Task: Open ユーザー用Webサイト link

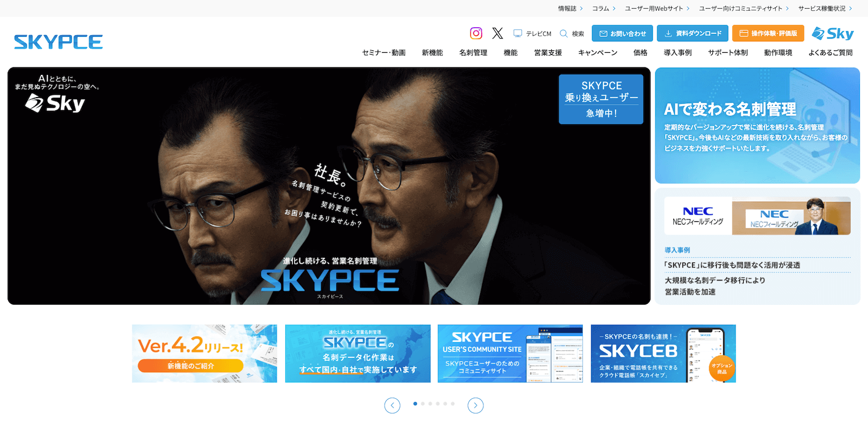Action: tap(657, 8)
